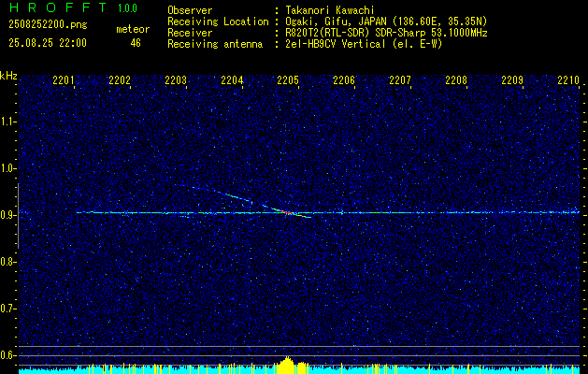This screenshot has width=588, height=374.
Task: Click the date stamp 25.08.25 22:00
Action: (48, 43)
